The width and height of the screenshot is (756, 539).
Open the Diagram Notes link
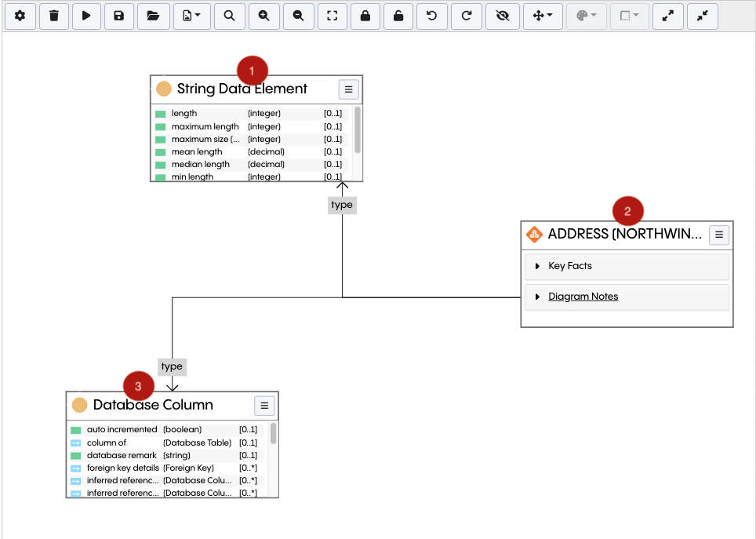click(x=583, y=296)
